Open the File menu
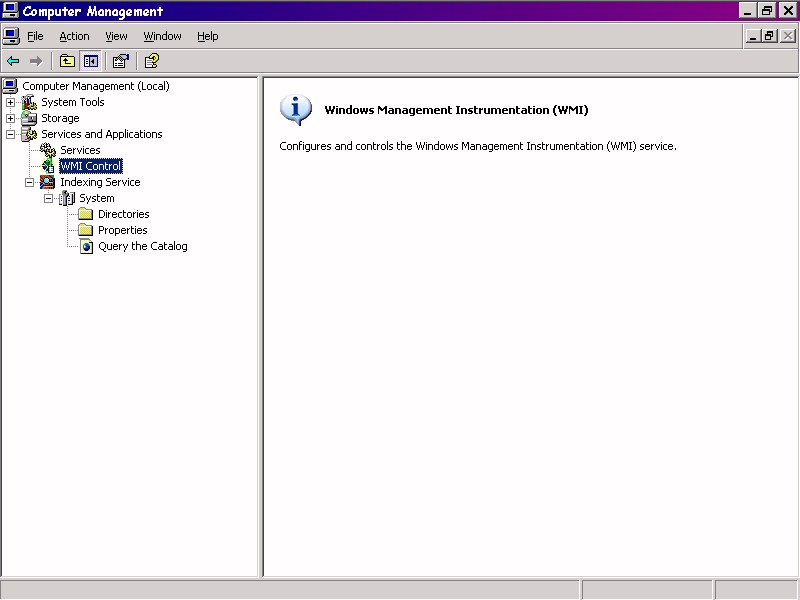Screen dimensions: 800x600 (35, 36)
